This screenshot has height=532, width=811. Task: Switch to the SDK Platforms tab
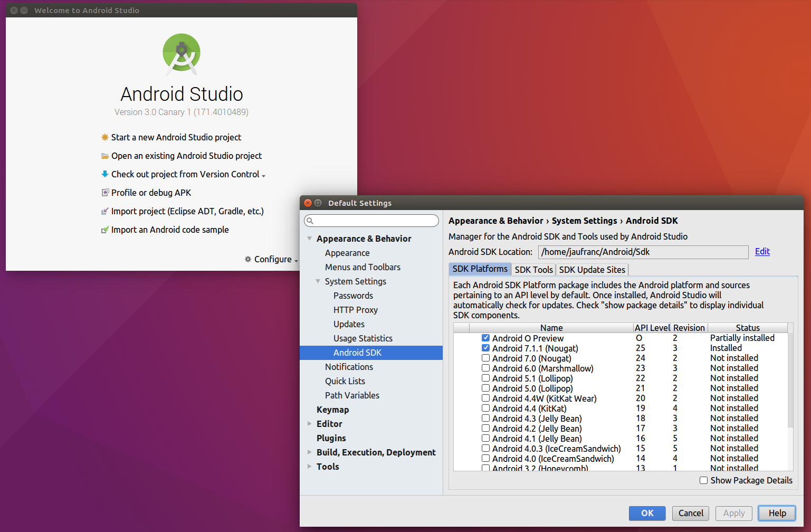[x=480, y=269]
